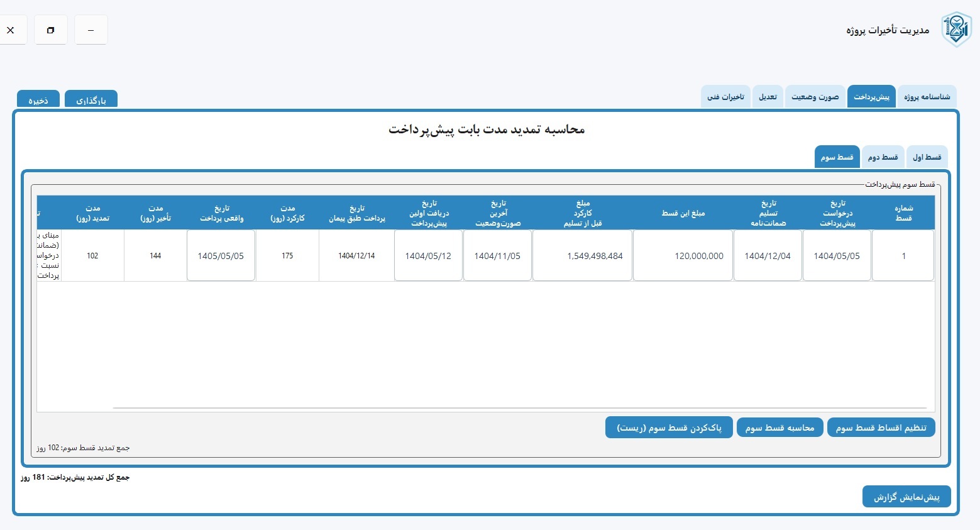Click the installment number field showing 1
980x530 pixels.
pyautogui.click(x=903, y=256)
